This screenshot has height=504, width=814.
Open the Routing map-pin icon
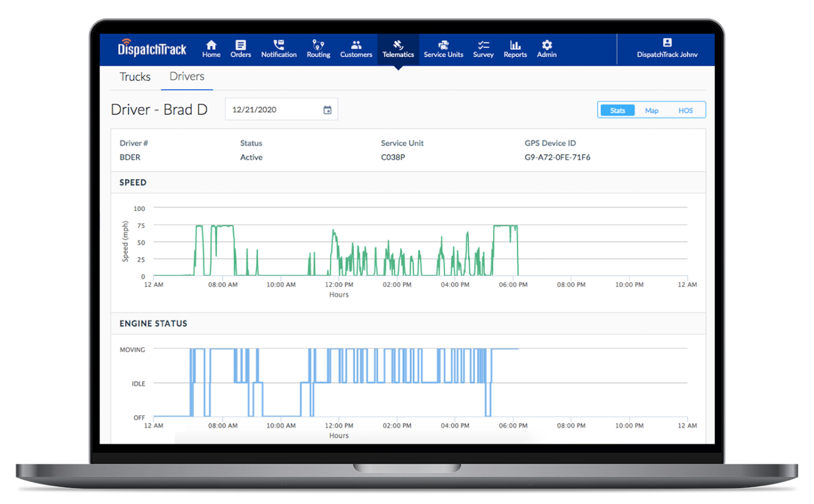pos(318,45)
